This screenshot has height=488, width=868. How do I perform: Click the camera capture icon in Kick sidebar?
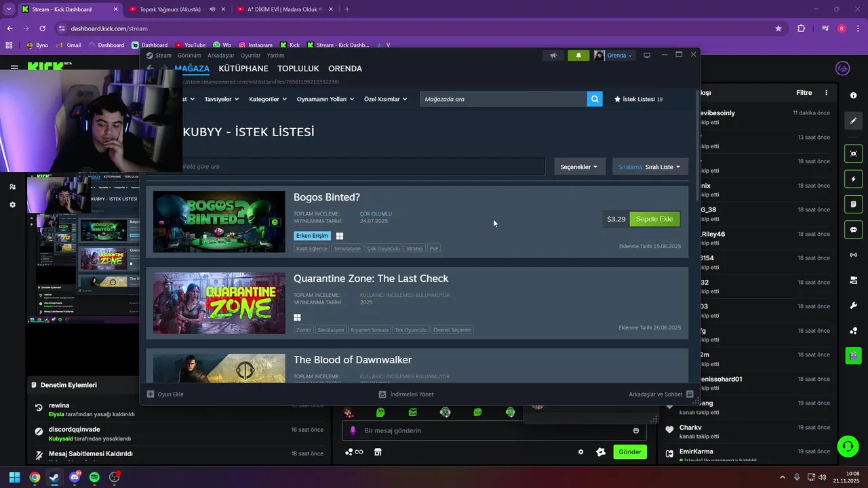coord(853,154)
